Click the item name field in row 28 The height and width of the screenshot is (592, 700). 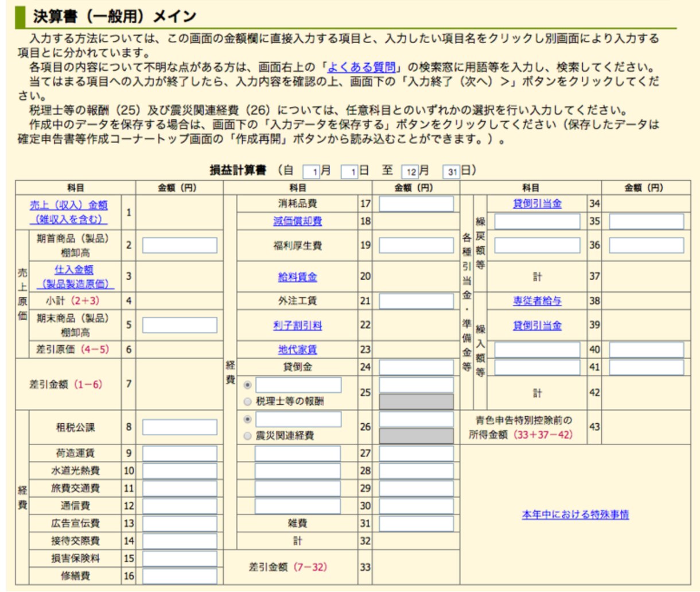coord(297,471)
